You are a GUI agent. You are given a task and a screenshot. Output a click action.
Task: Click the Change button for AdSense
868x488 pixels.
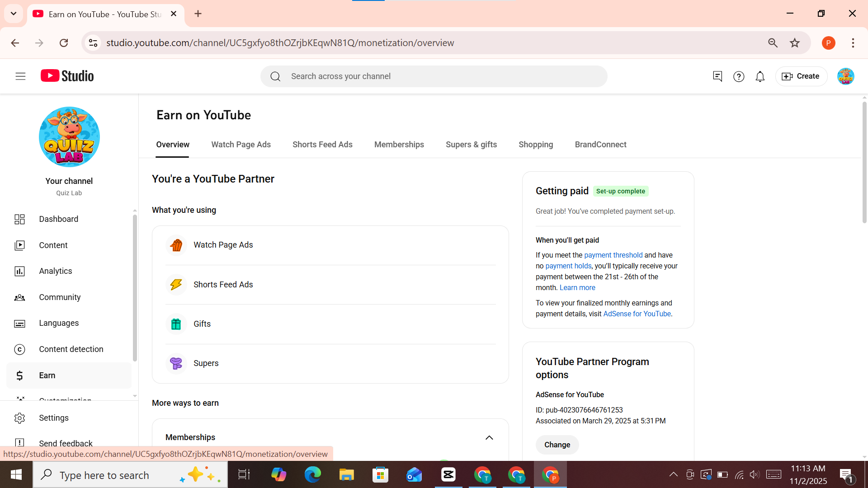click(x=557, y=445)
